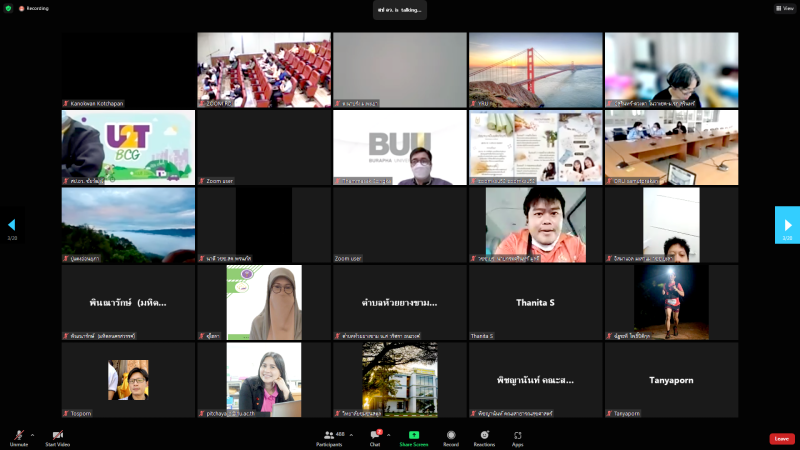
Task: Open the Chat panel
Action: coord(375,437)
